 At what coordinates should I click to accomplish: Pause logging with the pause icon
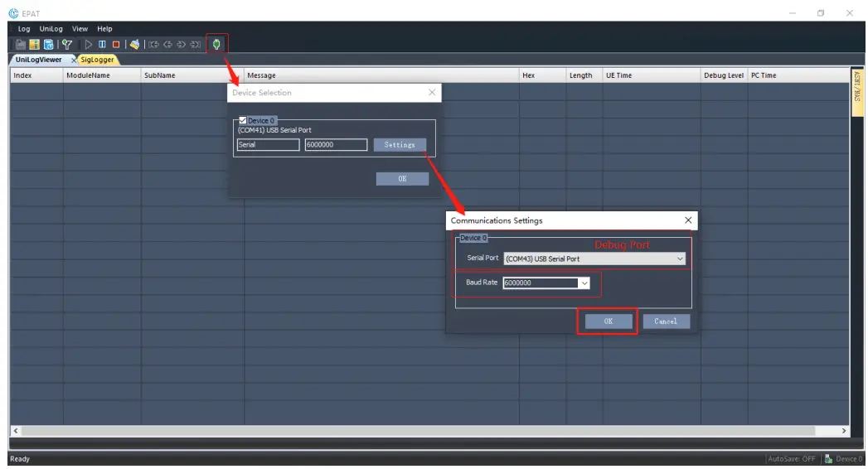pos(102,44)
